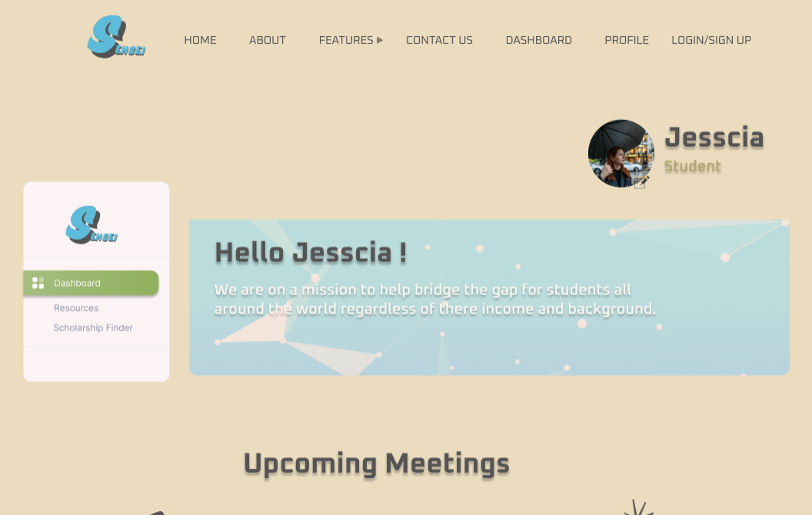Click the Dashboard grid icon in the sidebar
This screenshot has width=812, height=515.
coord(38,283)
